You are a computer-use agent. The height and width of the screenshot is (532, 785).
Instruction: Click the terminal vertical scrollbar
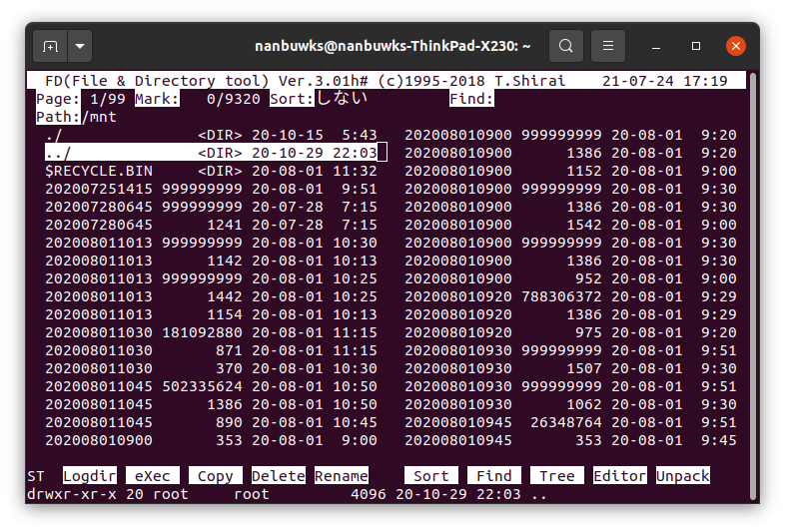tap(752, 285)
